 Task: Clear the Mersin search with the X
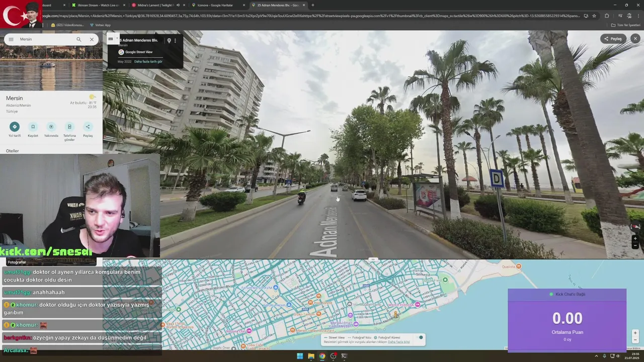click(92, 39)
